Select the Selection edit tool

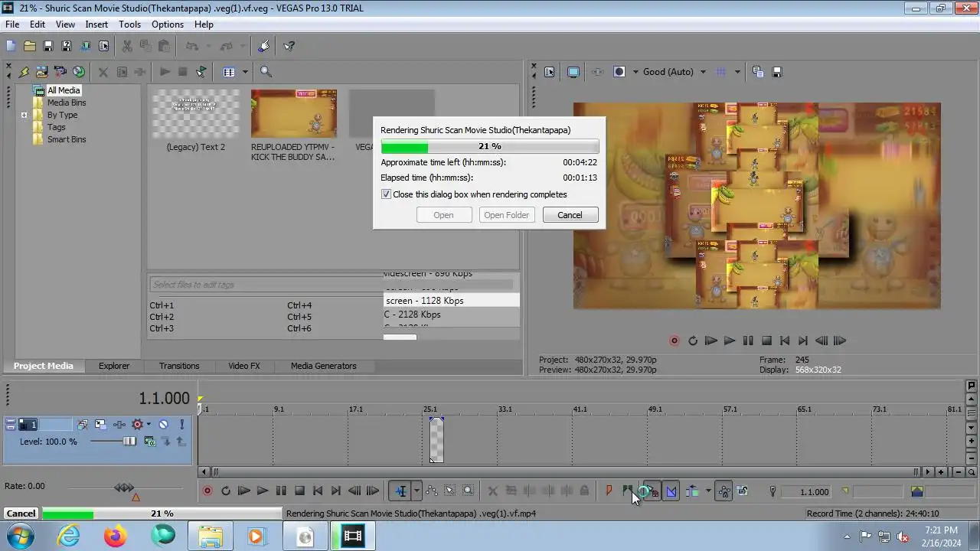coord(449,491)
